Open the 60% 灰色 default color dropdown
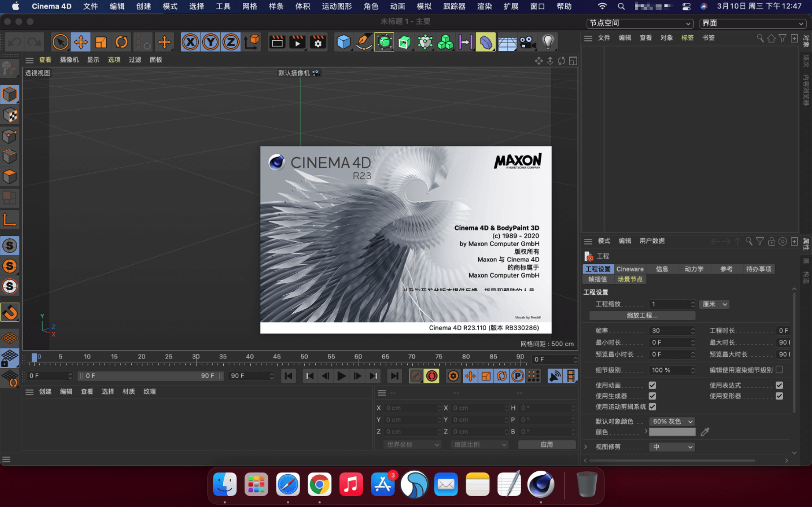The image size is (812, 507). tap(672, 421)
